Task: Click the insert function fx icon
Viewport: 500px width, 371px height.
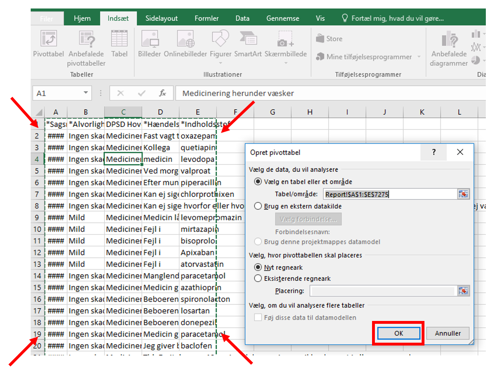Action: click(162, 93)
